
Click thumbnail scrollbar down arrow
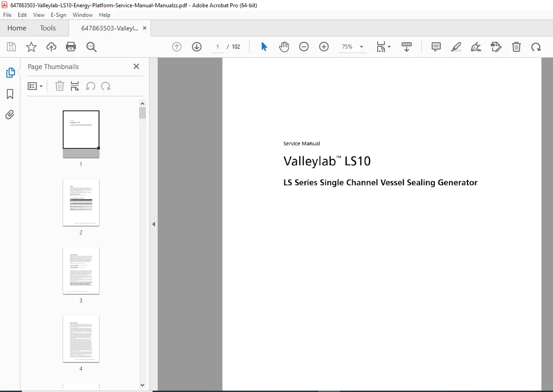coord(143,384)
